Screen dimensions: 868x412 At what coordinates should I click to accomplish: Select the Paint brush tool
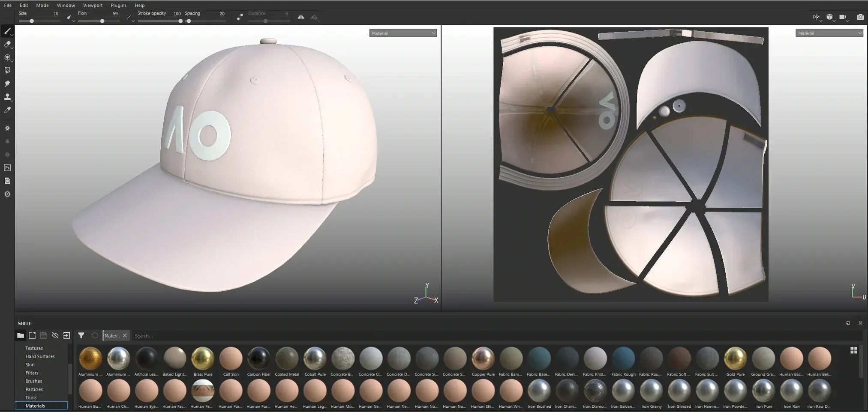[7, 31]
